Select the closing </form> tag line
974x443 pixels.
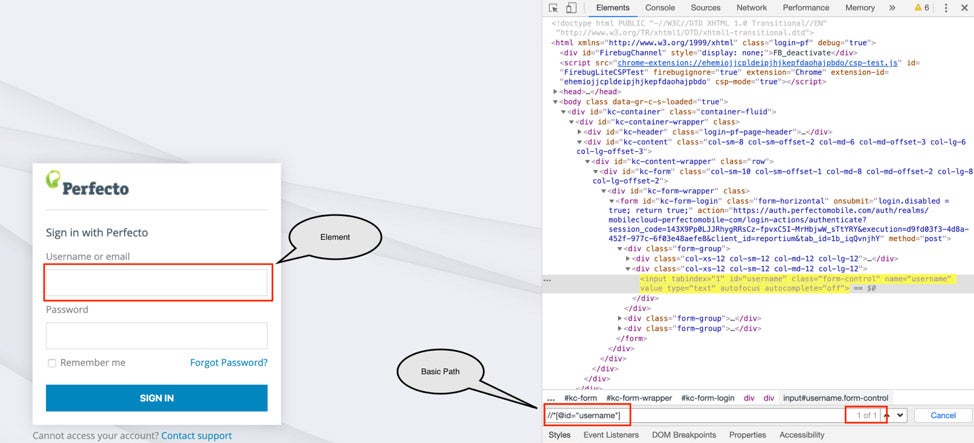point(632,339)
